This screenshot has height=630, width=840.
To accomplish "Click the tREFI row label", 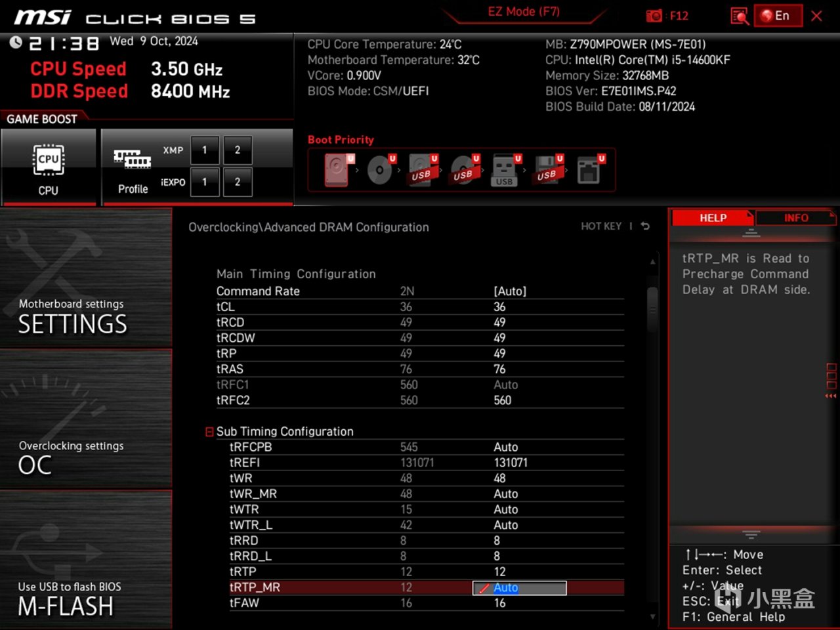I will point(245,463).
